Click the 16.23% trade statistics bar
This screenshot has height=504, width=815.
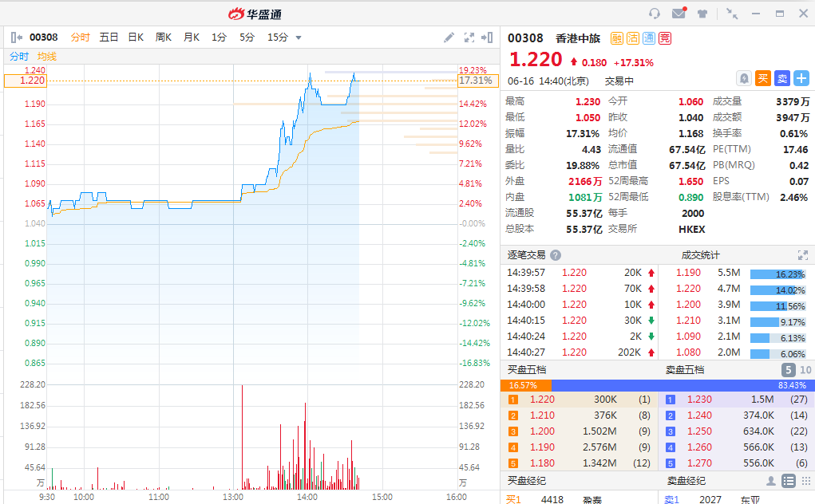777,274
